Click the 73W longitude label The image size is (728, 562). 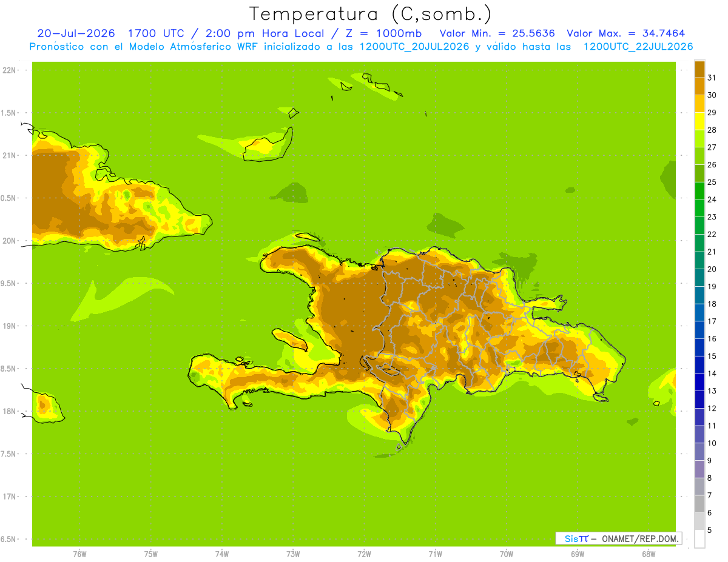click(x=293, y=554)
